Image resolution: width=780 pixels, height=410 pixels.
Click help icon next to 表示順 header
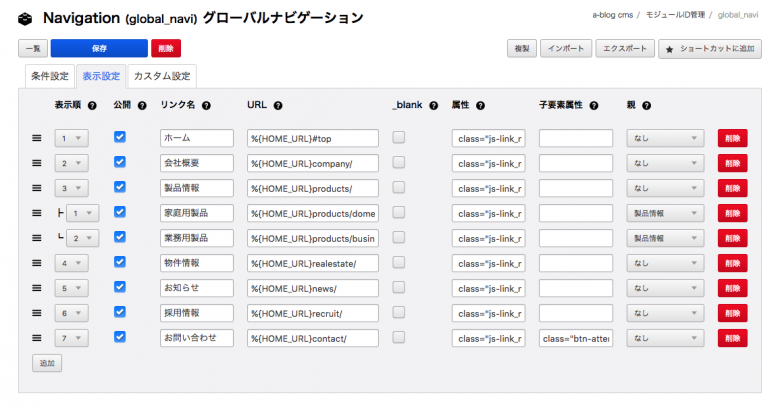pyautogui.click(x=92, y=105)
